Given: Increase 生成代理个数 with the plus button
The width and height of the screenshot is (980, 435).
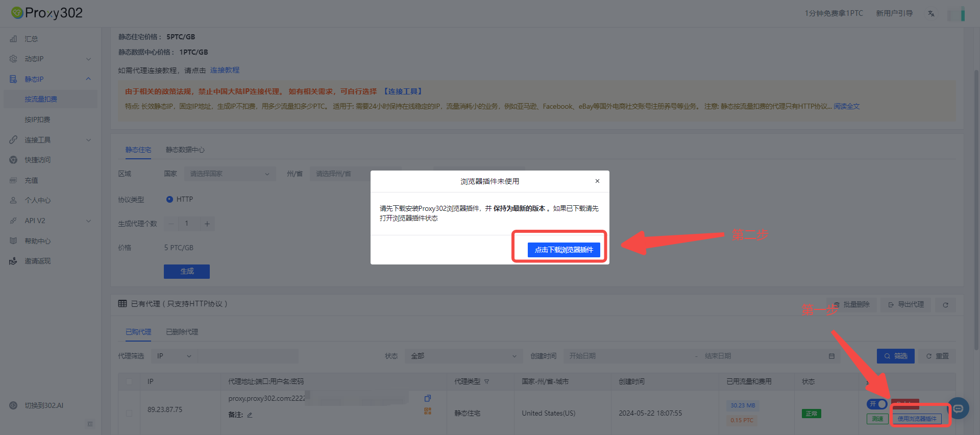Looking at the screenshot, I should click(207, 224).
